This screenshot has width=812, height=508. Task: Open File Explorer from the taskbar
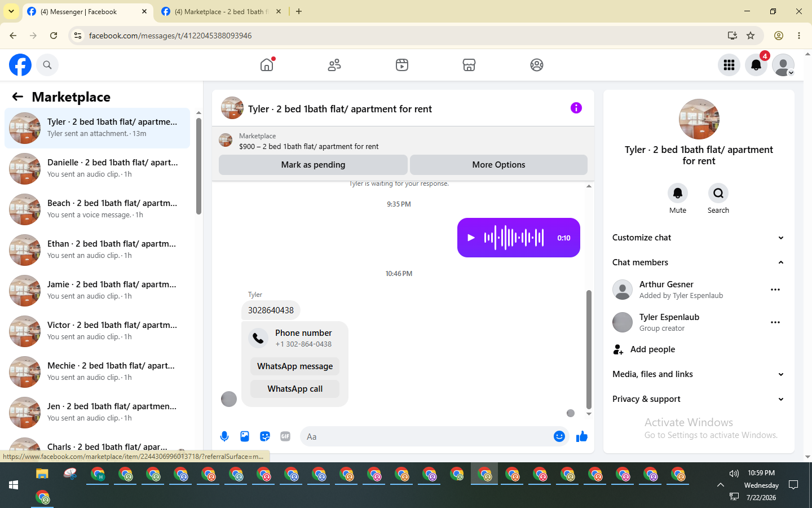[x=42, y=474]
